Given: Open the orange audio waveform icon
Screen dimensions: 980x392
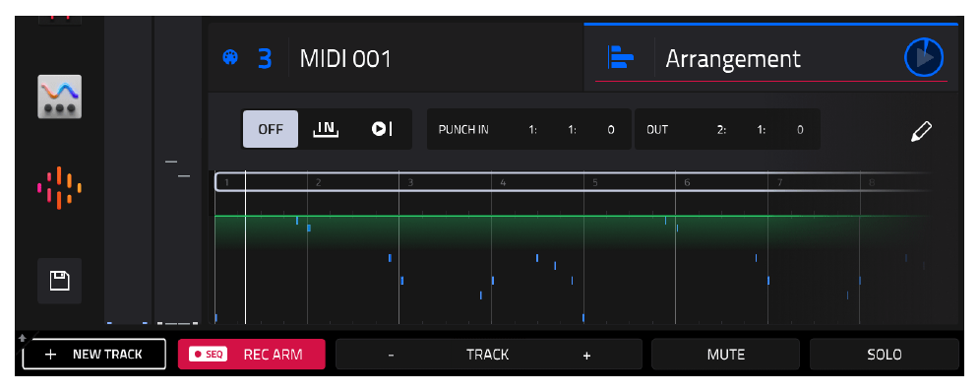Looking at the screenshot, I should click(59, 187).
